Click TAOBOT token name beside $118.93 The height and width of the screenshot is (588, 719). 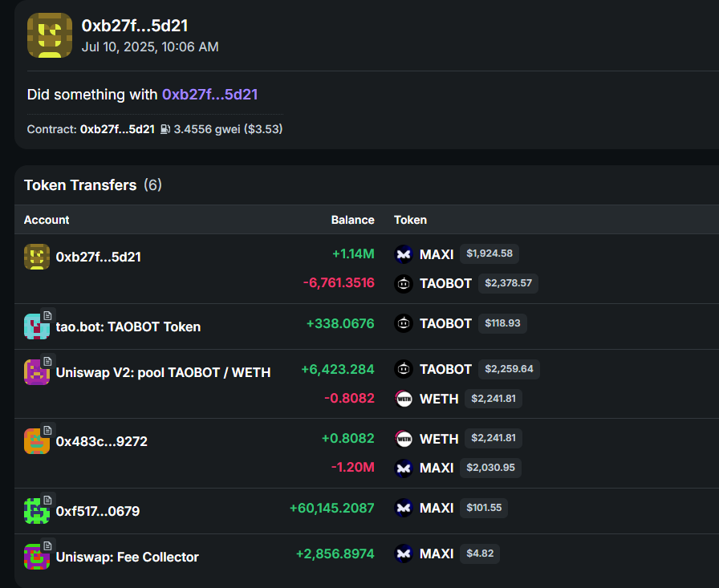[x=445, y=323]
